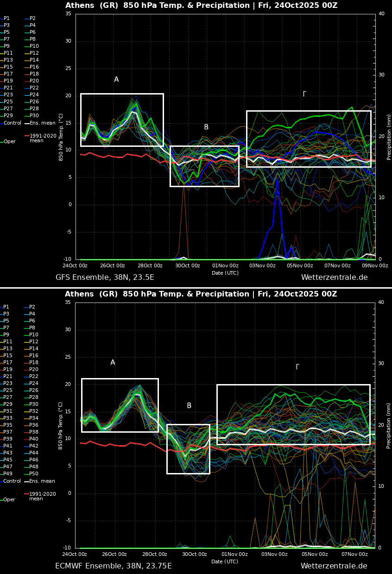Click the 30Oct 00z tick on ECMWF axis

(195, 555)
